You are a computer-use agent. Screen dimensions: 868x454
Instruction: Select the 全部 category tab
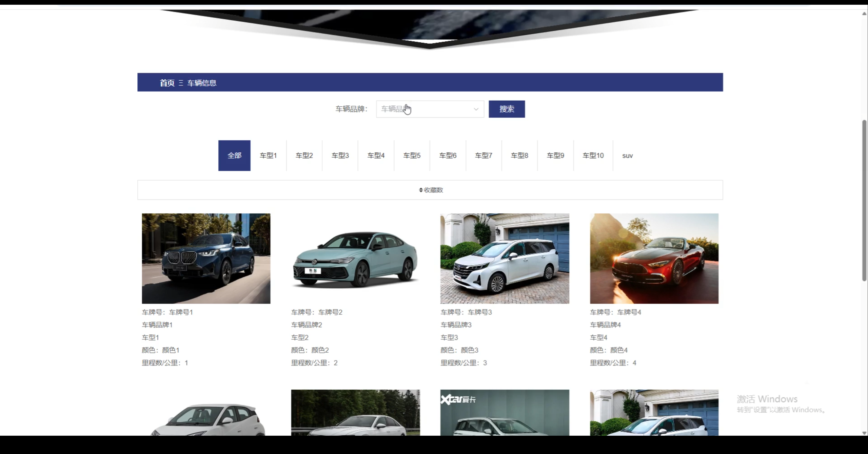tap(234, 156)
